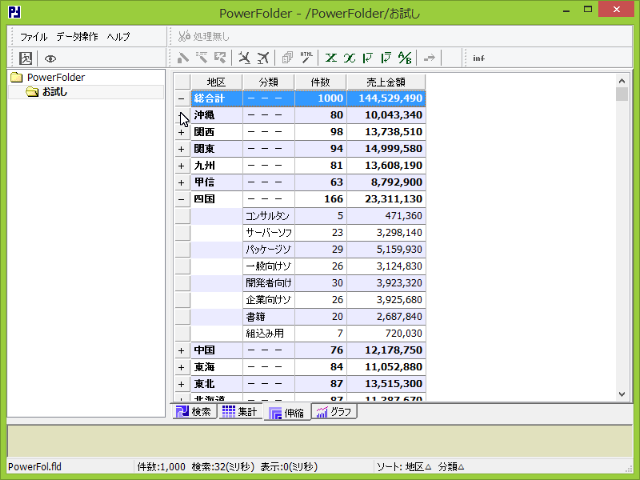
Task: Expand the 甲信 row
Action: pos(181,182)
